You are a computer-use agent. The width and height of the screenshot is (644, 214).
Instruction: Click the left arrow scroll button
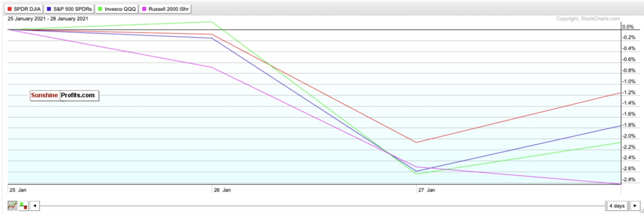click(x=35, y=206)
